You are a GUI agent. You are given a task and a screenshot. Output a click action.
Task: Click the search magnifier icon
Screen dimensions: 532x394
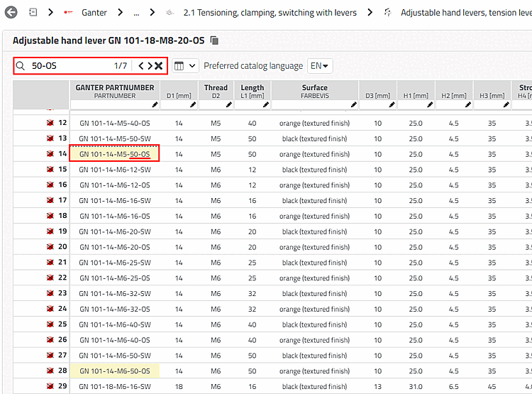point(21,66)
